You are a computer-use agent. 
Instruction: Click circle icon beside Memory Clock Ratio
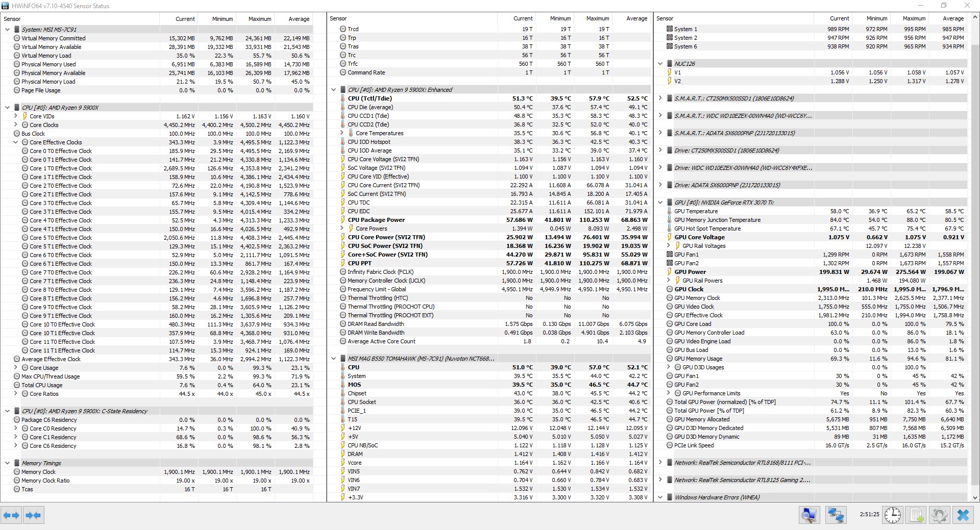click(17, 481)
